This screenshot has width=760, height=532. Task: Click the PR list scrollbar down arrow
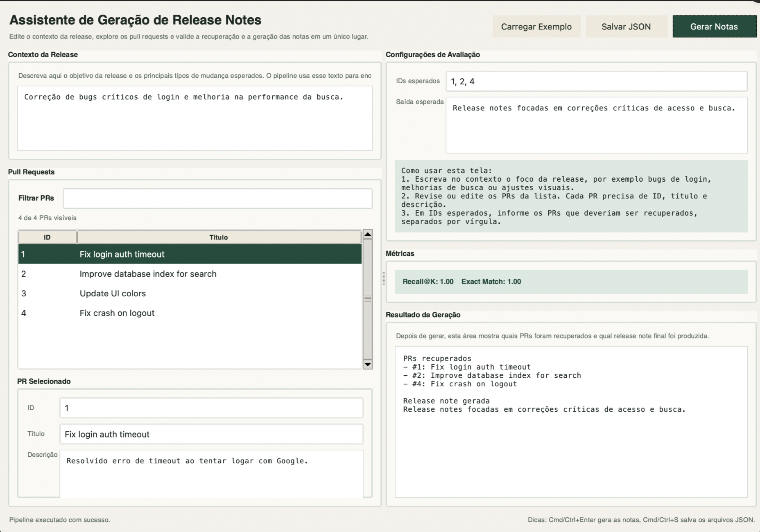click(368, 364)
